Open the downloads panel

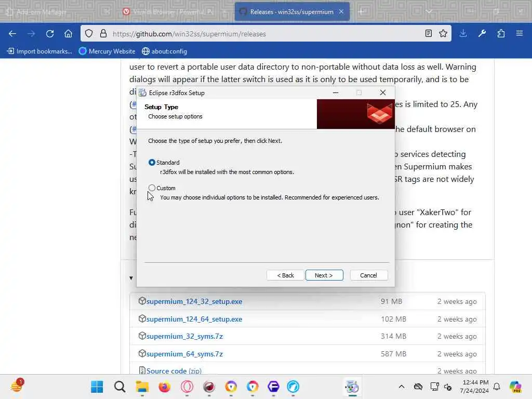[463, 33]
